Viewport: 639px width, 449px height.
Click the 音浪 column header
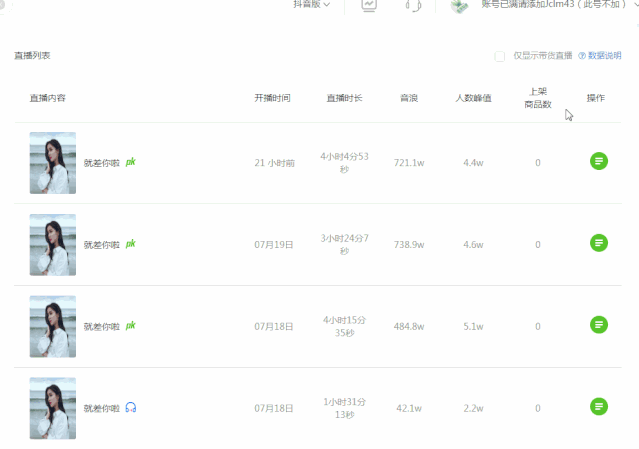[409, 98]
